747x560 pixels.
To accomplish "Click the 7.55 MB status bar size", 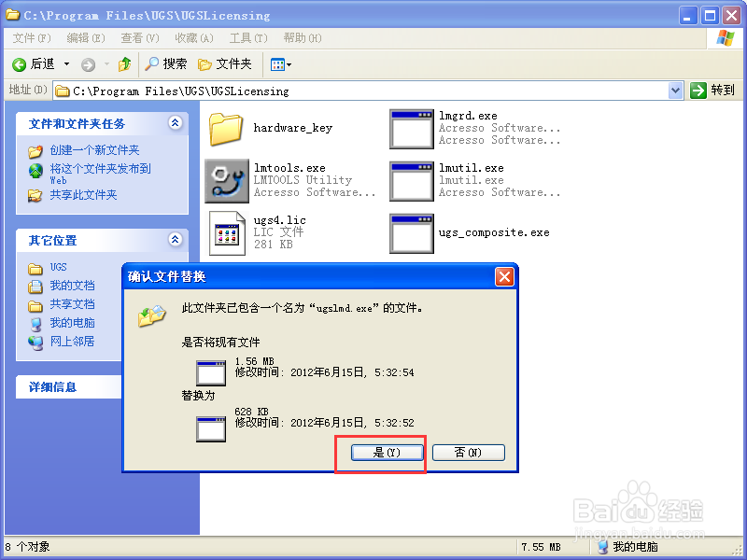I will 542,547.
